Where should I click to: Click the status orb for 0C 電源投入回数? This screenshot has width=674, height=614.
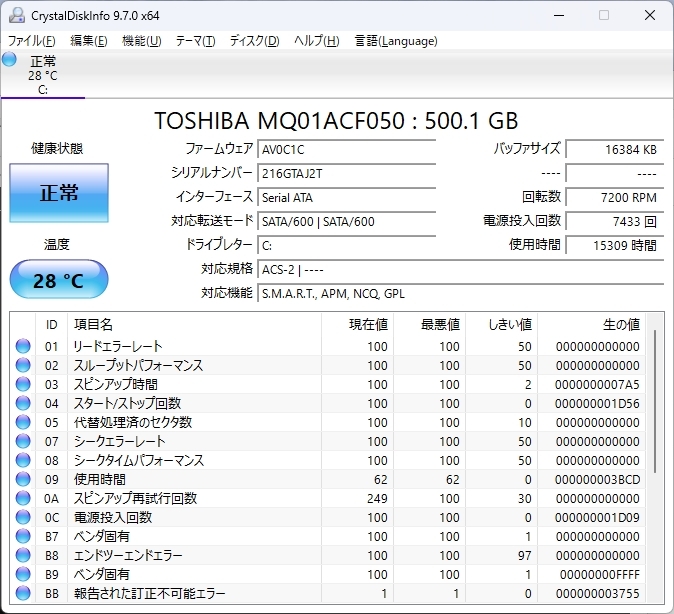click(23, 517)
